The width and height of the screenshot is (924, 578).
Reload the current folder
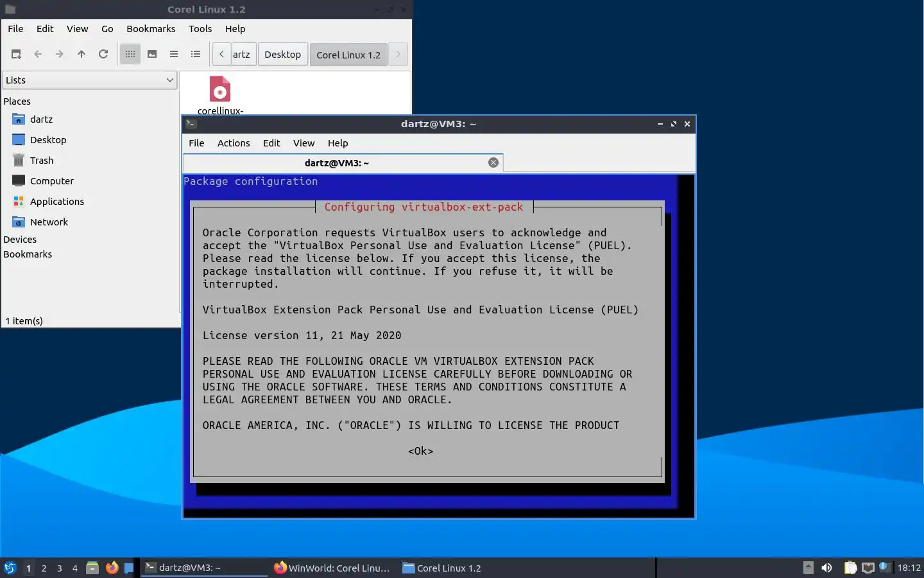click(x=103, y=55)
